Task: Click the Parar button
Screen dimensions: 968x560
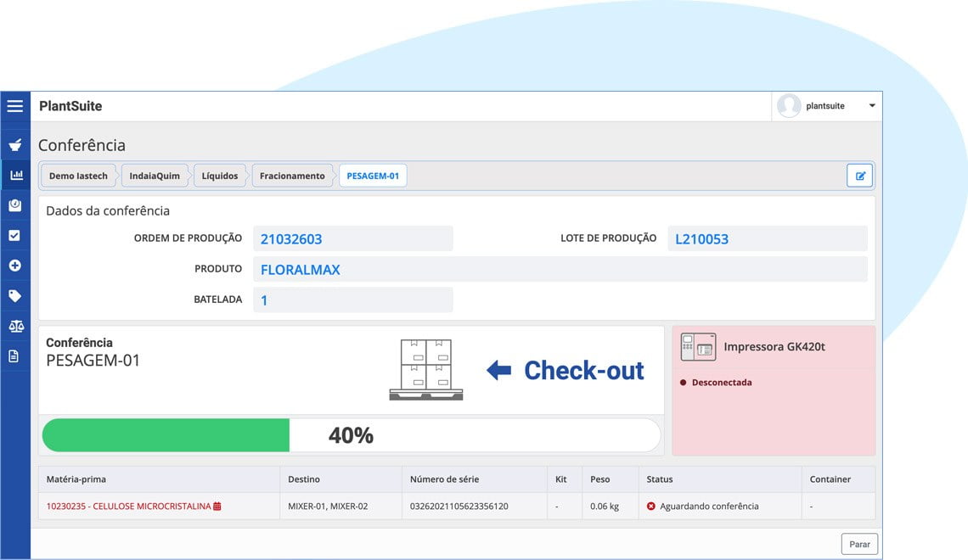Action: coord(859,544)
